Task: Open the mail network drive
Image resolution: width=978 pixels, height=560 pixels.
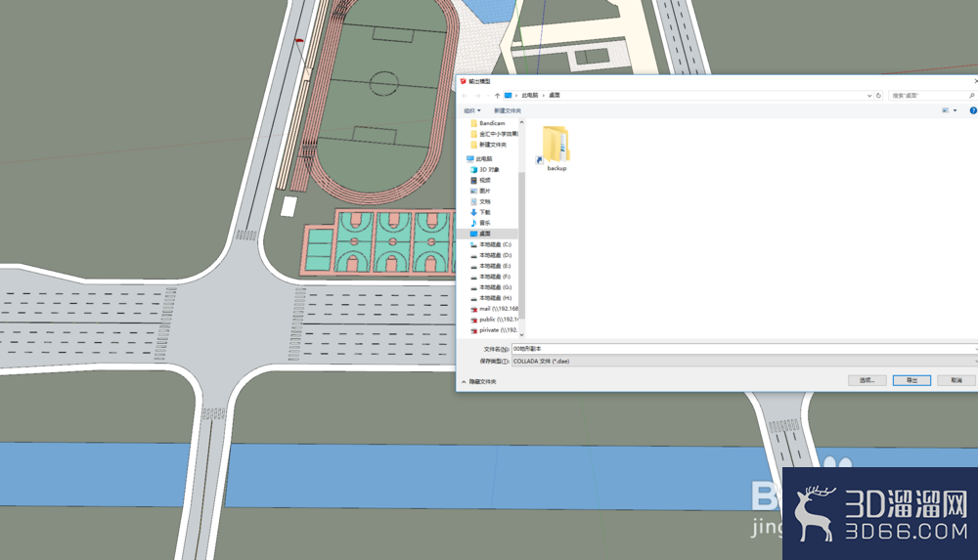Action: click(x=494, y=309)
